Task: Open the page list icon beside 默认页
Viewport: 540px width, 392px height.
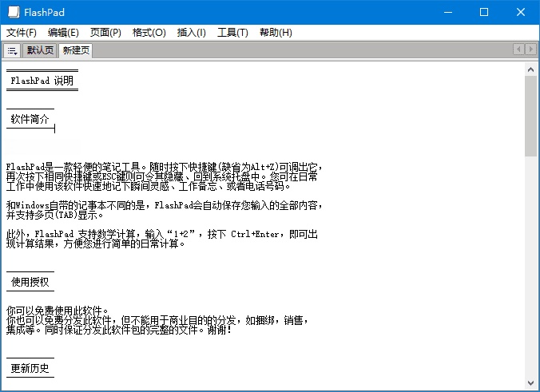Action: 12,50
